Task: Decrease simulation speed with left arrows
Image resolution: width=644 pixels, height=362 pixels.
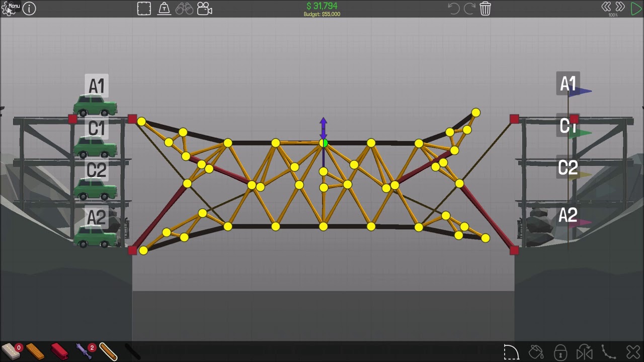Action: (x=606, y=7)
